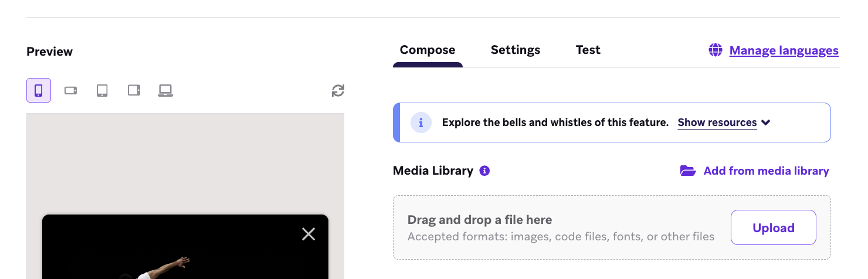The image size is (868, 279).
Task: Expand Show resources
Action: (x=717, y=123)
